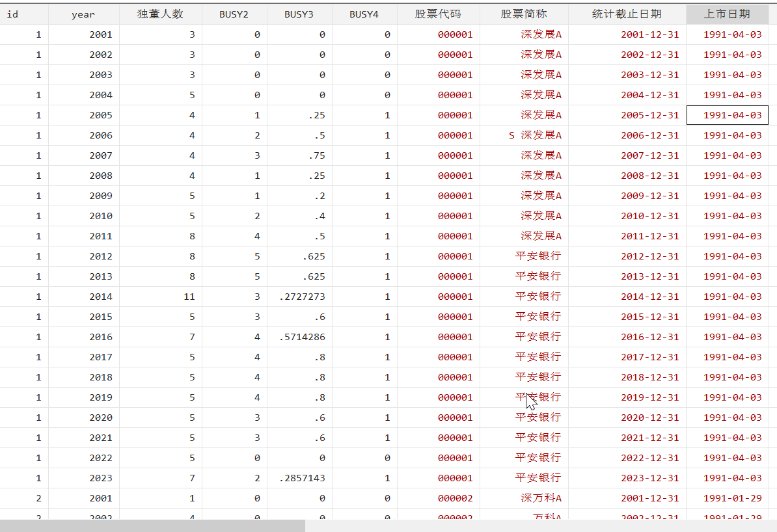The width and height of the screenshot is (777, 532).
Task: Select the BUSY3 value .75
Action: 299,155
